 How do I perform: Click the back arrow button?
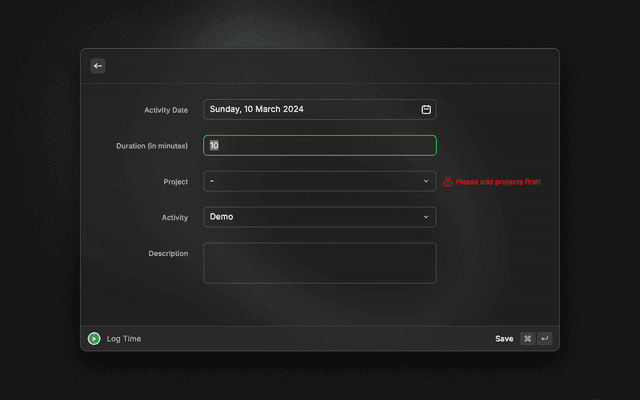click(x=98, y=66)
